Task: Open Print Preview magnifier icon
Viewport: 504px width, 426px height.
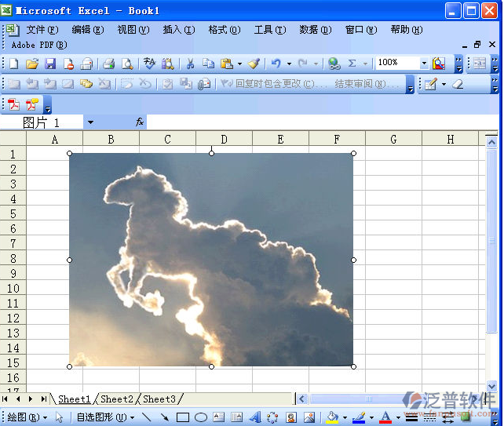Action: coord(127,64)
